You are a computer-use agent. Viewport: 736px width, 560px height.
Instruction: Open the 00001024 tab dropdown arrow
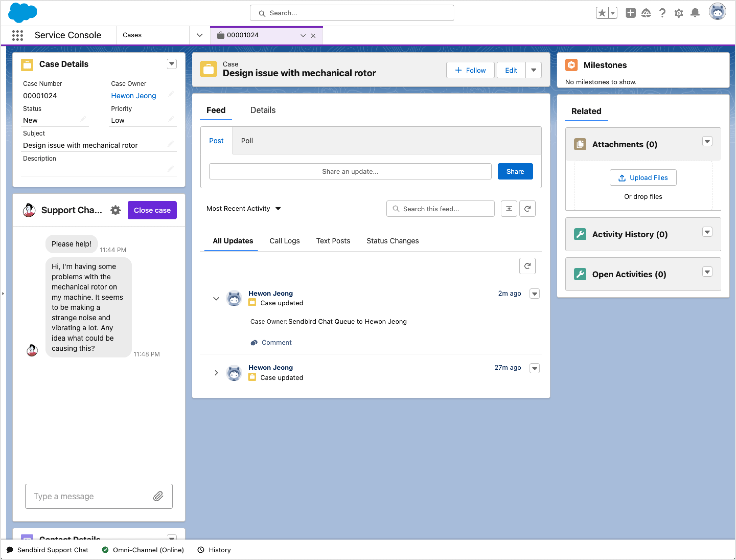[x=303, y=35]
